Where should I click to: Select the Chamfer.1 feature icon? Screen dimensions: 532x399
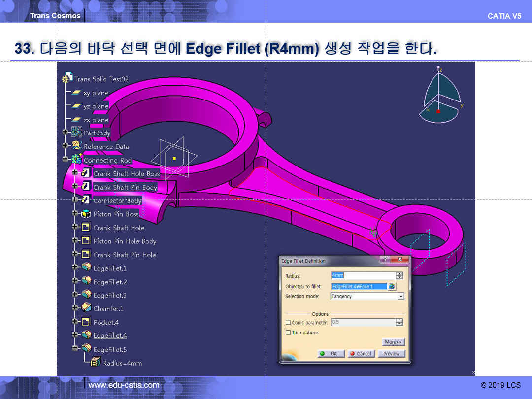(x=86, y=308)
